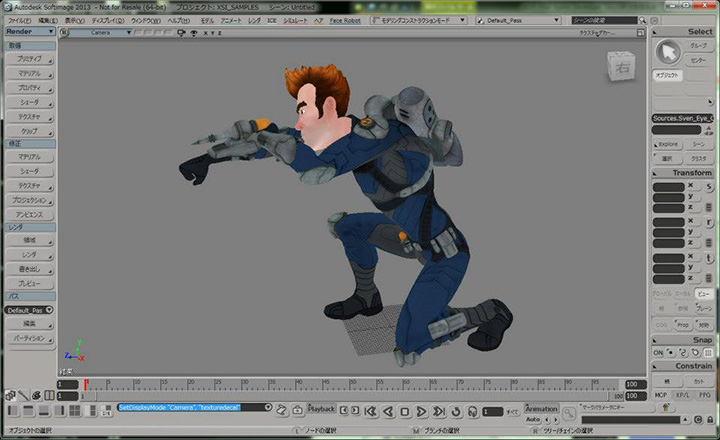Select four-viewport layout icon
The image size is (720, 440).
point(74,411)
